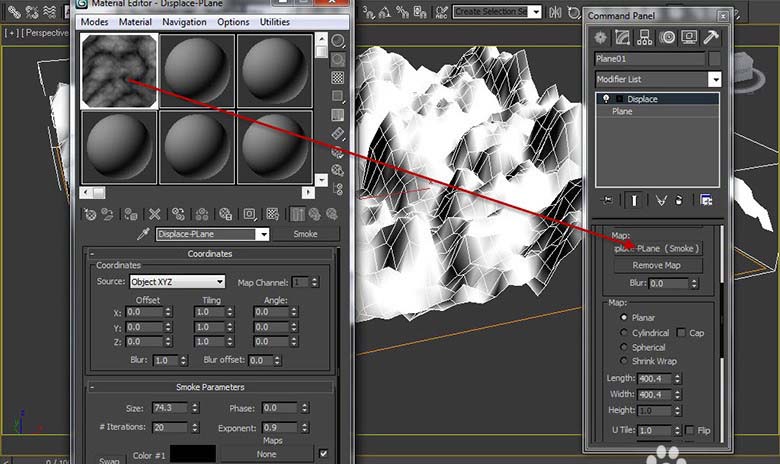The width and height of the screenshot is (780, 464).
Task: Select Cylindrical mapping radio button
Action: click(623, 332)
